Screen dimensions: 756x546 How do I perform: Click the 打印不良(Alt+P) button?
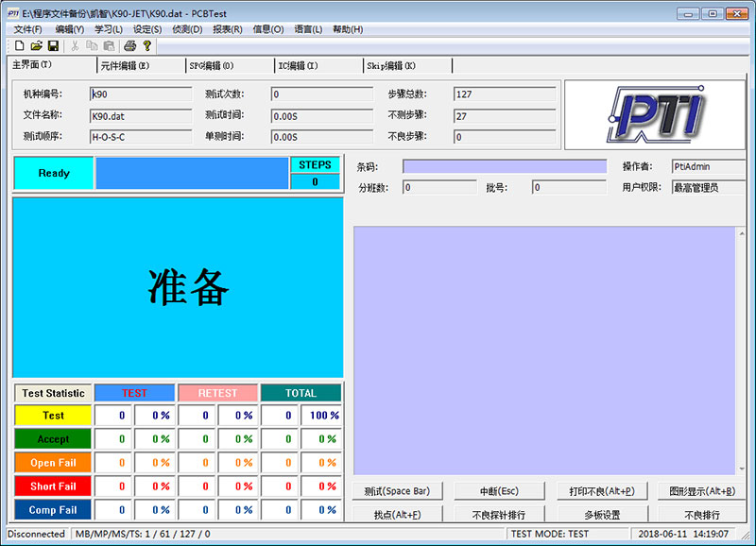pos(601,491)
